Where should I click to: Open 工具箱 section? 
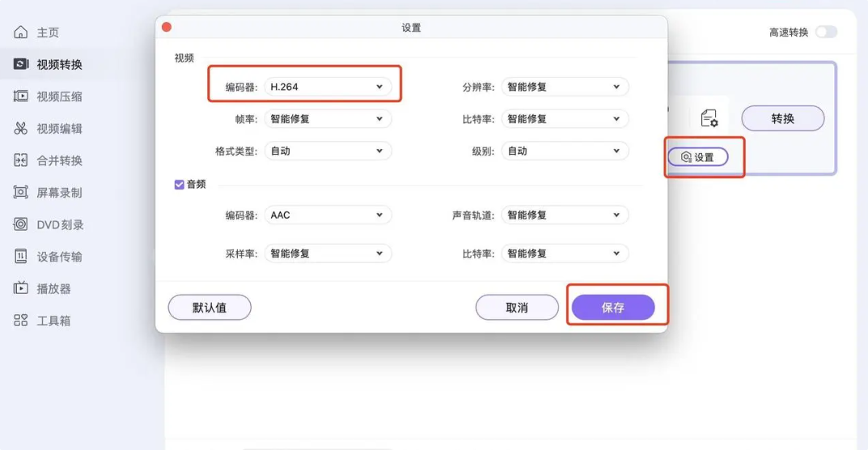[x=53, y=321]
